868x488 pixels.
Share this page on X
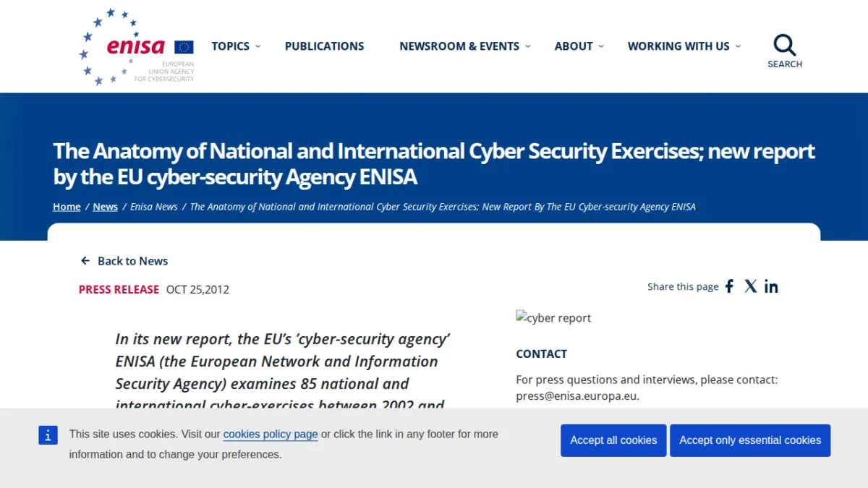751,286
